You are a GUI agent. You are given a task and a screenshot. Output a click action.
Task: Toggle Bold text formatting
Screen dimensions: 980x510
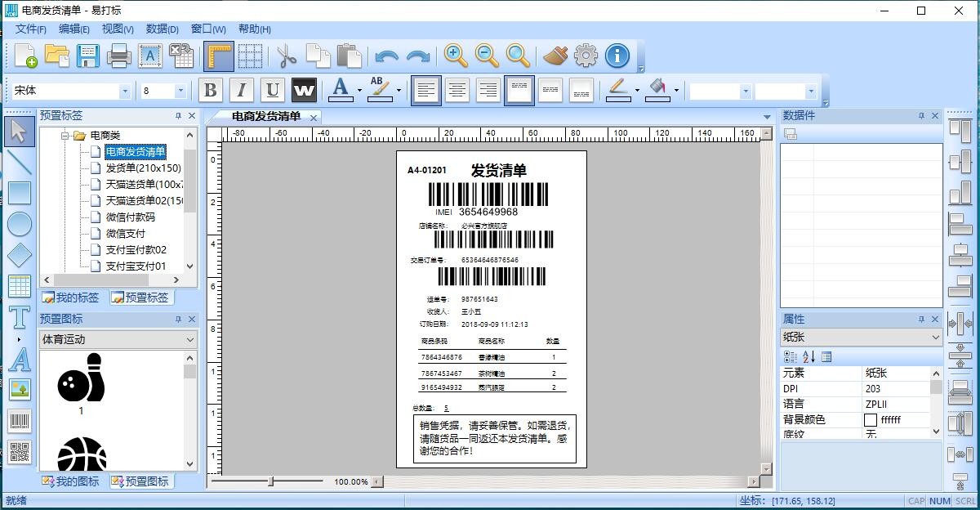pyautogui.click(x=211, y=90)
